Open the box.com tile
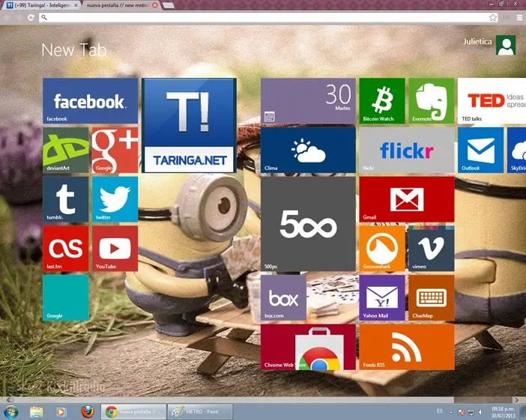Viewport: 526px width, 420px height. click(x=283, y=298)
